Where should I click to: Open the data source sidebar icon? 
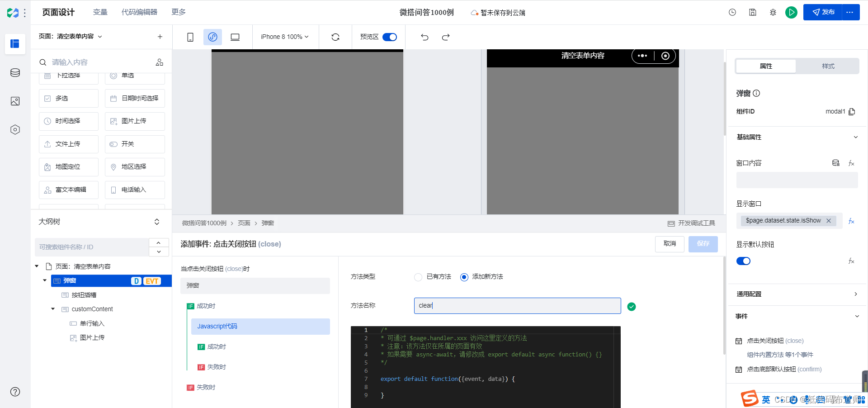pyautogui.click(x=15, y=73)
